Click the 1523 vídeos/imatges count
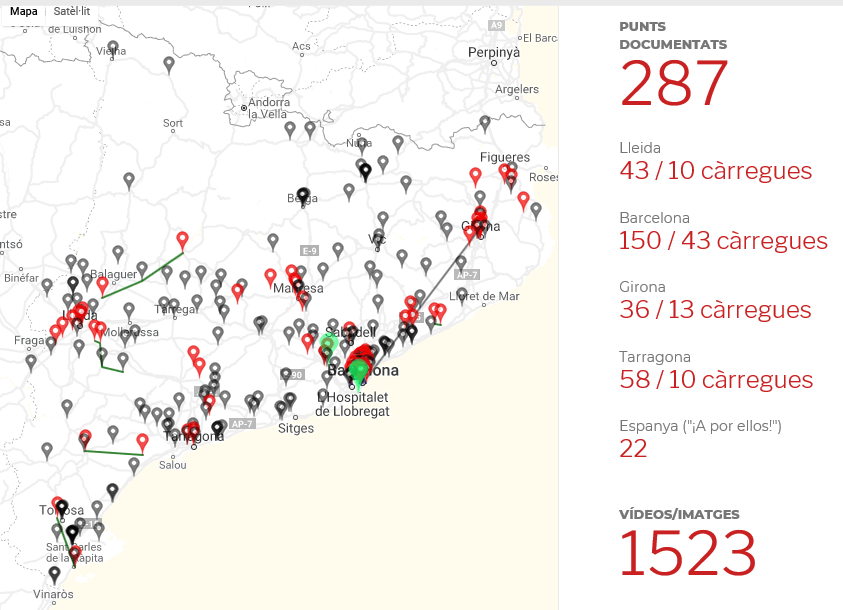Viewport: 843px width, 610px height. pyautogui.click(x=687, y=553)
